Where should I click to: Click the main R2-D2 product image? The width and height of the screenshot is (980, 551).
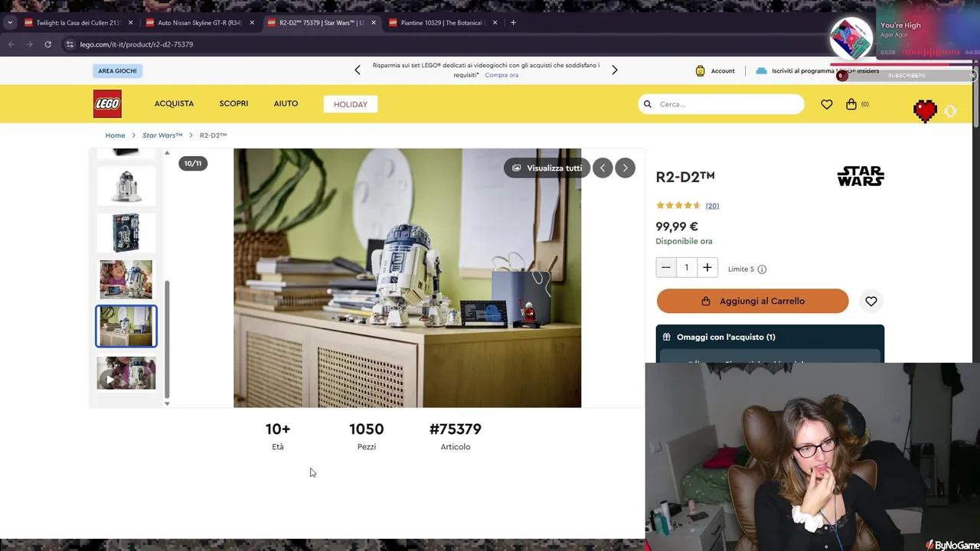(x=407, y=278)
